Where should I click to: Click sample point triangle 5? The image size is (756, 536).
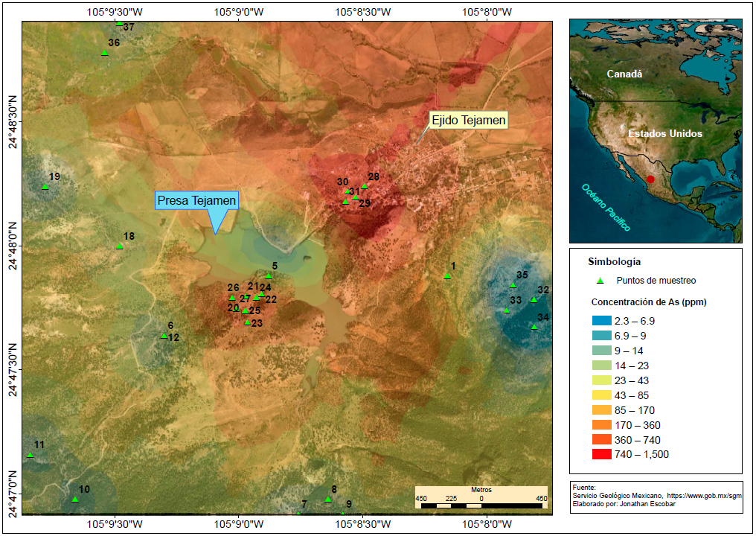(269, 275)
